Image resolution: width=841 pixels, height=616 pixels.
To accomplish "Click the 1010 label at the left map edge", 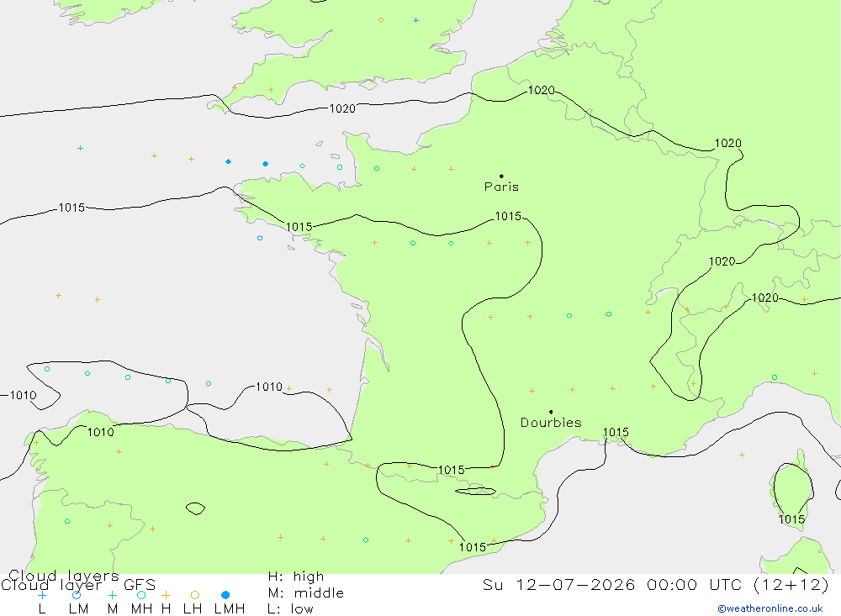I will 23,396.
